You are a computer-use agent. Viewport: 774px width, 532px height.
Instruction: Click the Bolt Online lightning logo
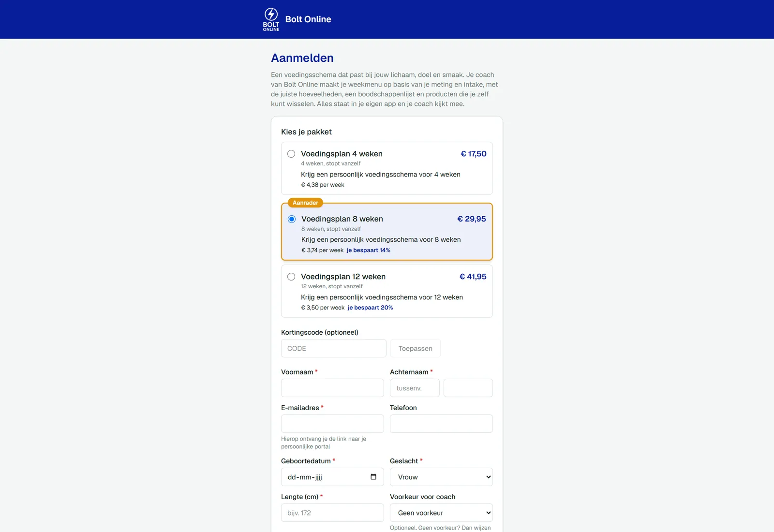point(271,19)
